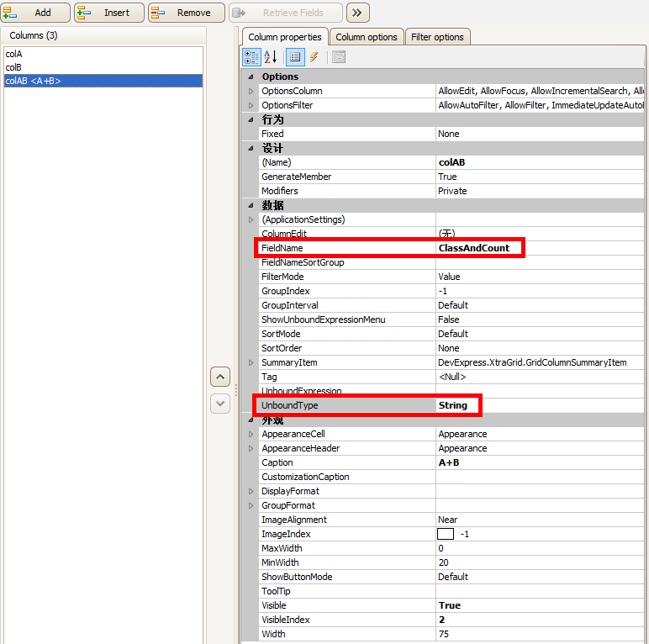The height and width of the screenshot is (644, 649).
Task: Open the toolbar overflow chevron button
Action: (x=357, y=13)
